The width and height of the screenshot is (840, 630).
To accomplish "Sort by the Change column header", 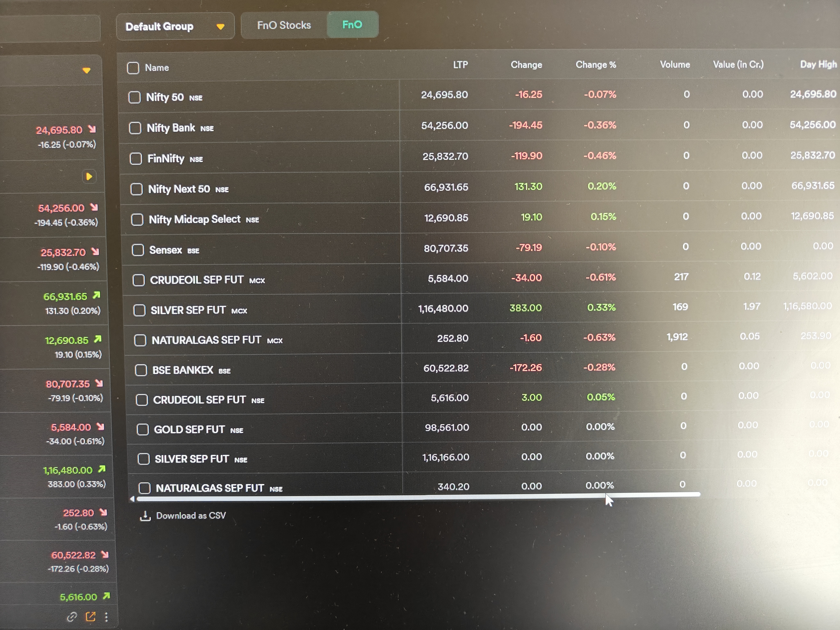I will (x=526, y=65).
